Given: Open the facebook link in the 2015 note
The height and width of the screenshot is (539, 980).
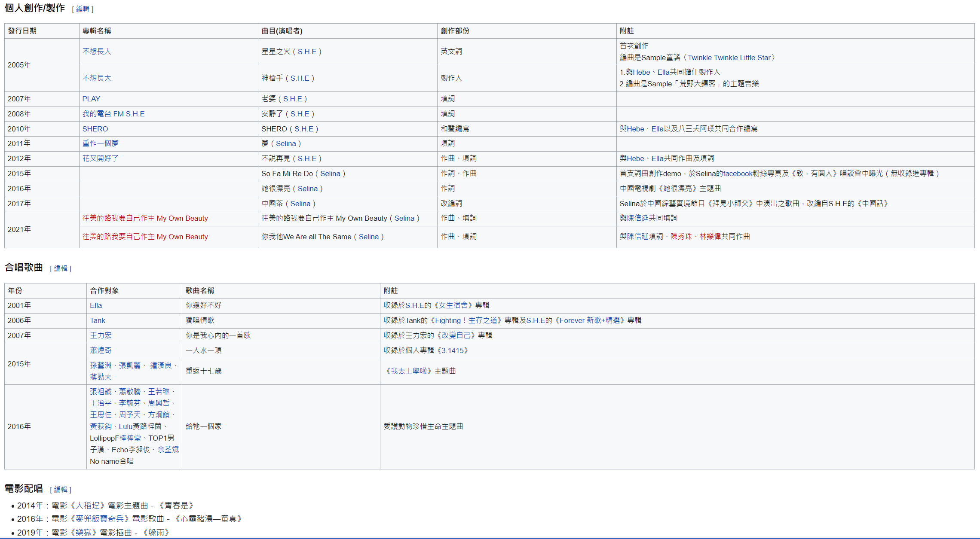Looking at the screenshot, I should 738,174.
